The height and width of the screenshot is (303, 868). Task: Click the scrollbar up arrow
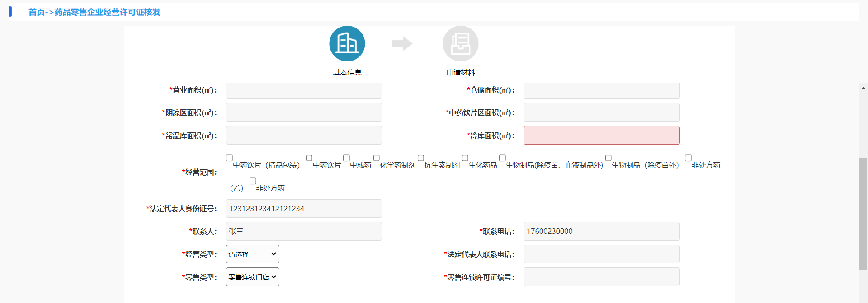point(863,88)
